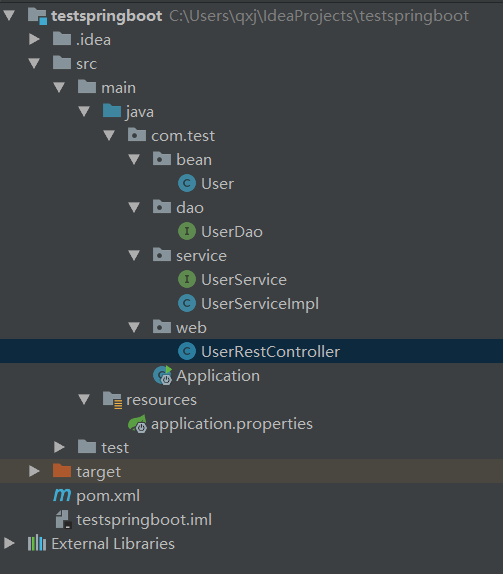Click the Application Spring Boot run icon

(x=163, y=375)
